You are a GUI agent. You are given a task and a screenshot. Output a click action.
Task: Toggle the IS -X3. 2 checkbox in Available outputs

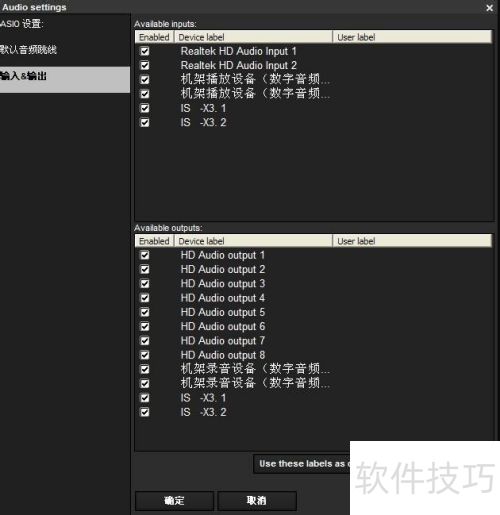point(145,412)
